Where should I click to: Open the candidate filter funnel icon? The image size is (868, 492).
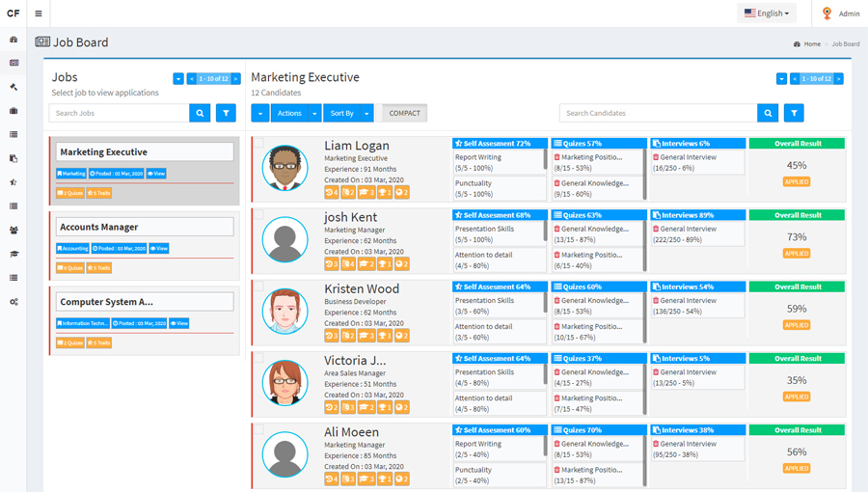[x=794, y=113]
